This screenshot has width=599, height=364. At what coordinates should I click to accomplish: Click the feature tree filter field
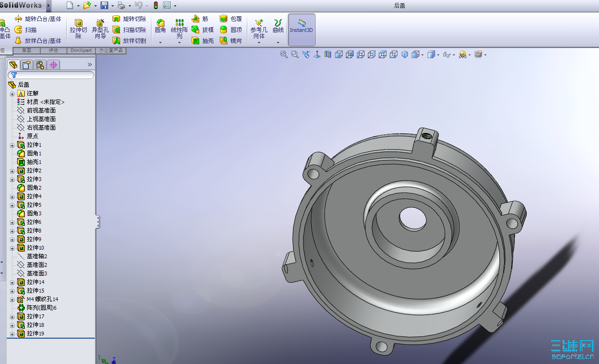[x=51, y=75]
